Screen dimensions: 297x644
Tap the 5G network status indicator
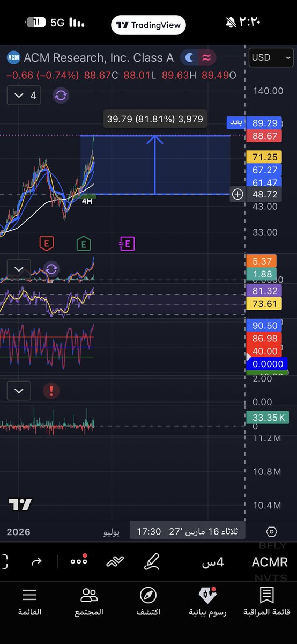pyautogui.click(x=57, y=23)
